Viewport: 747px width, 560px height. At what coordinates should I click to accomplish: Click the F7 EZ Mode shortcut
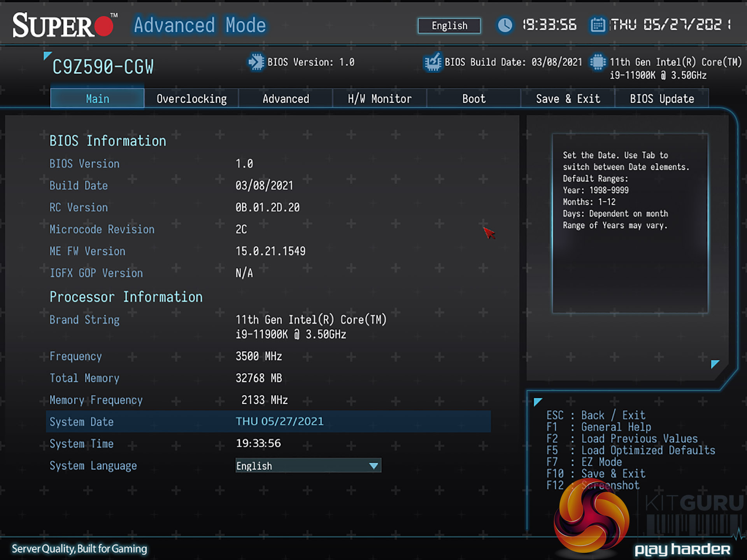[x=601, y=462]
